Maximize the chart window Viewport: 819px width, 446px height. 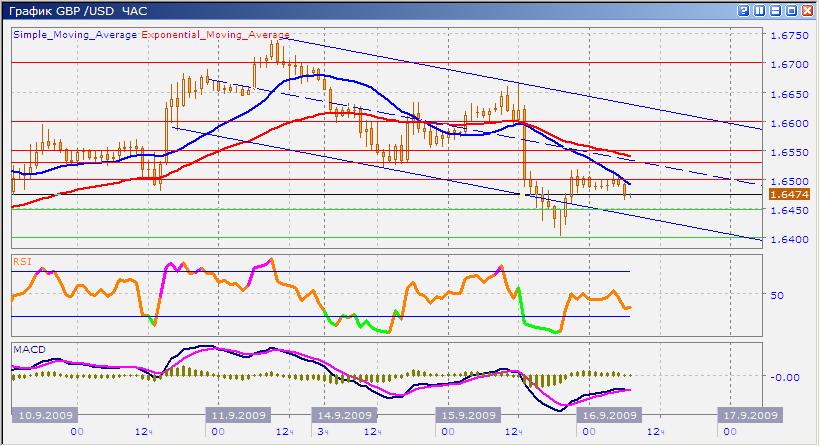click(791, 10)
